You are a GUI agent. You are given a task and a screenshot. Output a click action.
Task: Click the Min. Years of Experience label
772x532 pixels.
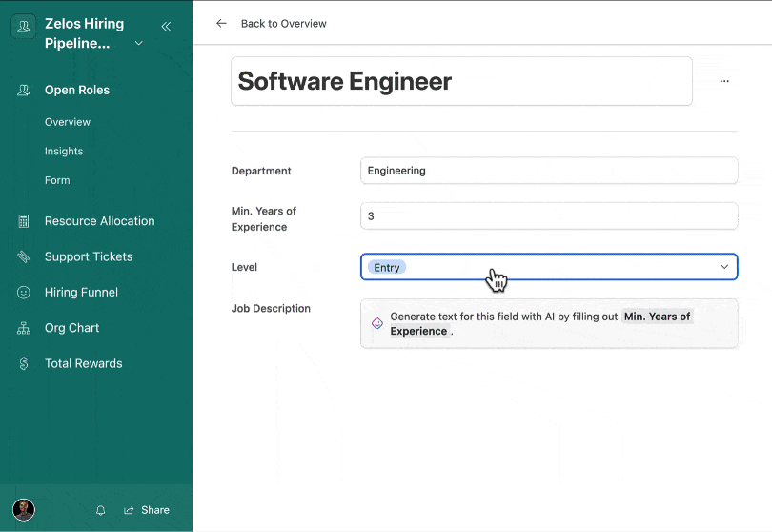pyautogui.click(x=264, y=218)
